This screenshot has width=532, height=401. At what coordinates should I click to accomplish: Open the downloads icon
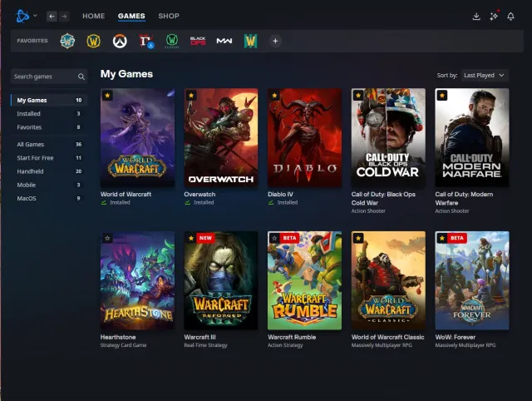[476, 17]
